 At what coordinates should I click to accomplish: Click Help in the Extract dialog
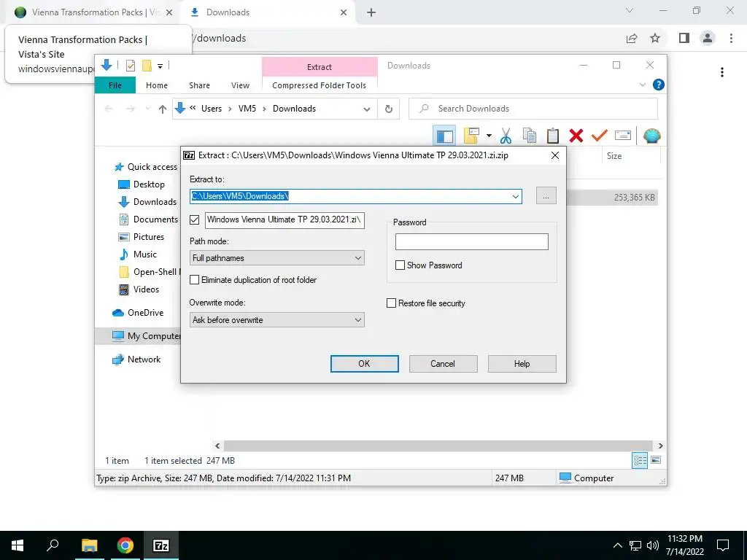(x=522, y=364)
